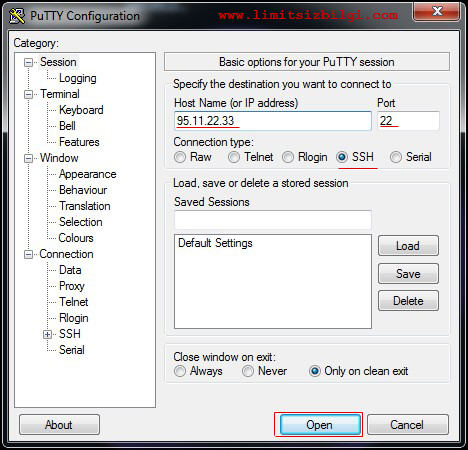Select the Appearance category
This screenshot has height=450, width=468.
88,174
